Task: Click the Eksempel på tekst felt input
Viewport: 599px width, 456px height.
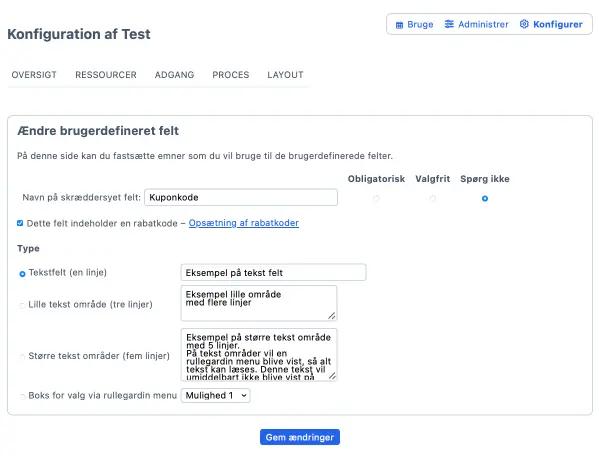Action: click(274, 273)
